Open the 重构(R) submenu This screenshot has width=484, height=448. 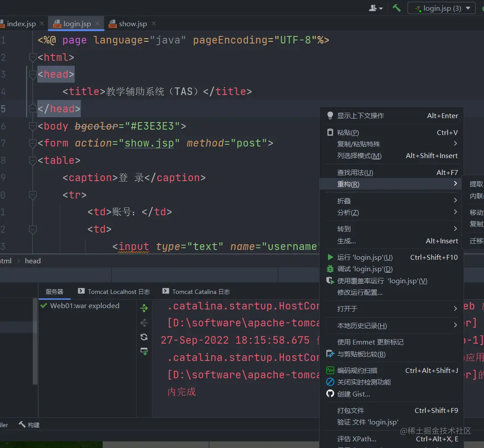coord(392,184)
